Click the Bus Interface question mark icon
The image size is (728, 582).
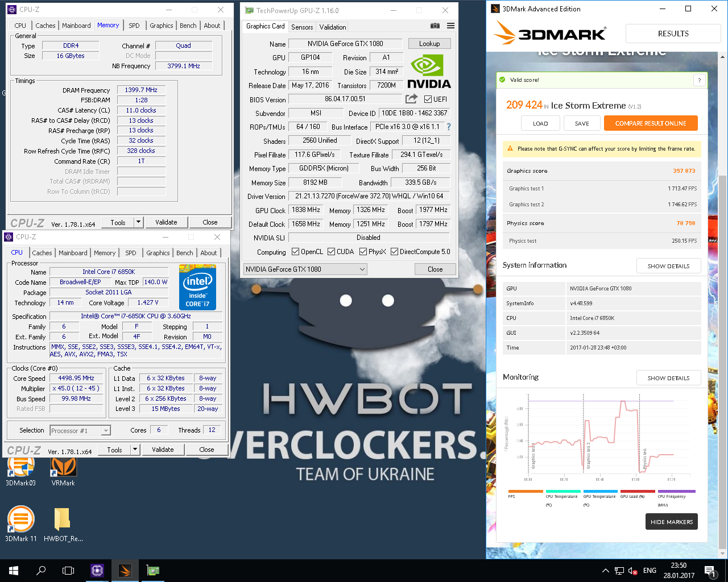448,127
